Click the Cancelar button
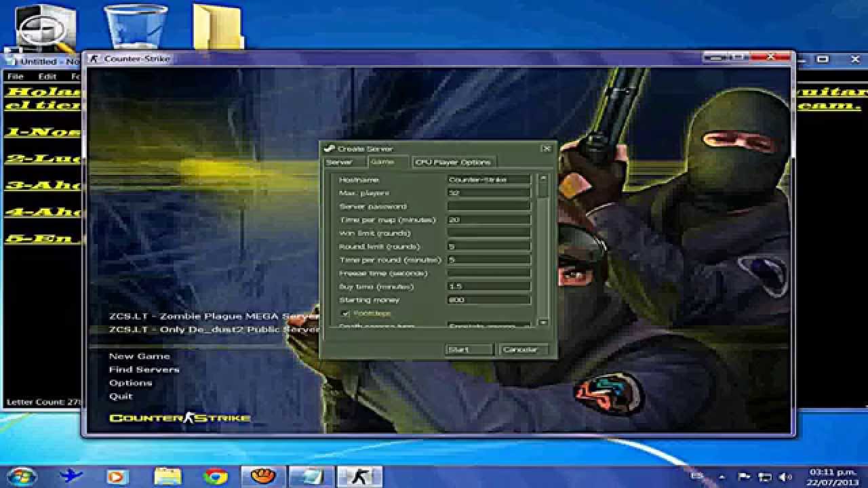Screen dimensions: 868x488 [523, 350]
